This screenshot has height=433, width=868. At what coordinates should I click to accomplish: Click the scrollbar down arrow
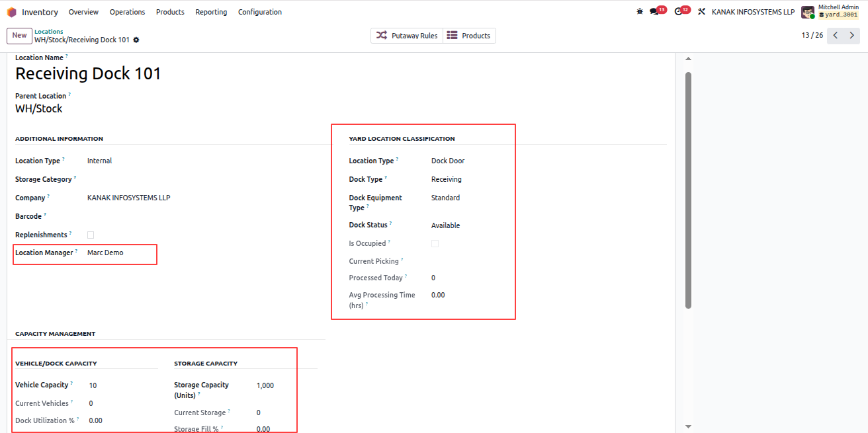click(x=688, y=426)
